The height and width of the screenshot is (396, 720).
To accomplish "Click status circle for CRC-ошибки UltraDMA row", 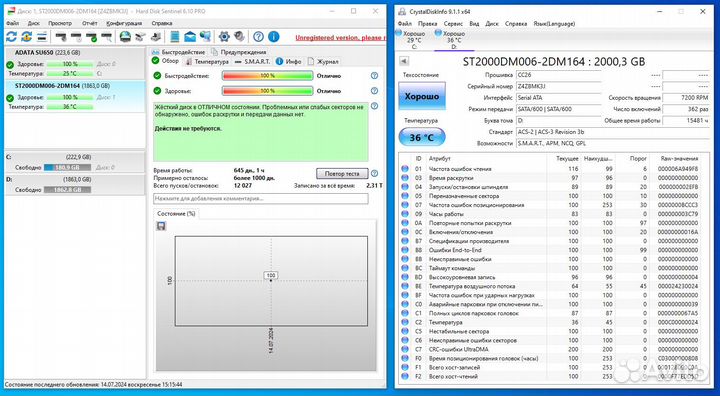I will 405,350.
